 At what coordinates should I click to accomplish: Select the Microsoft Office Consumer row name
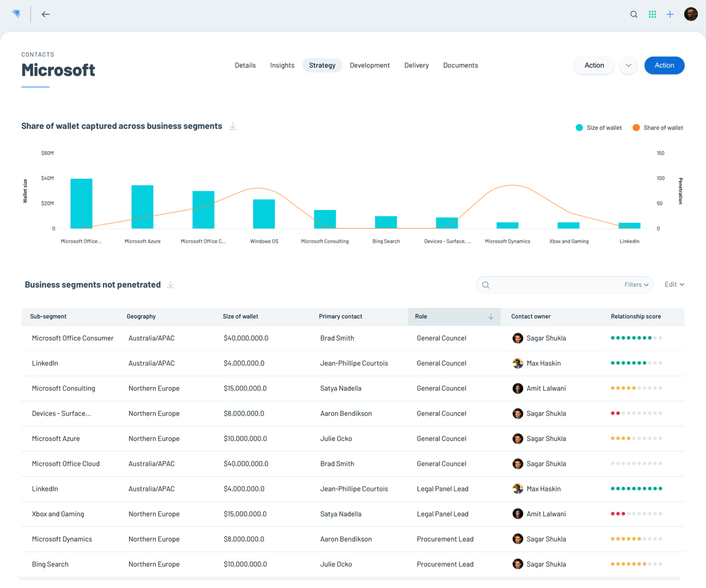pyautogui.click(x=72, y=338)
